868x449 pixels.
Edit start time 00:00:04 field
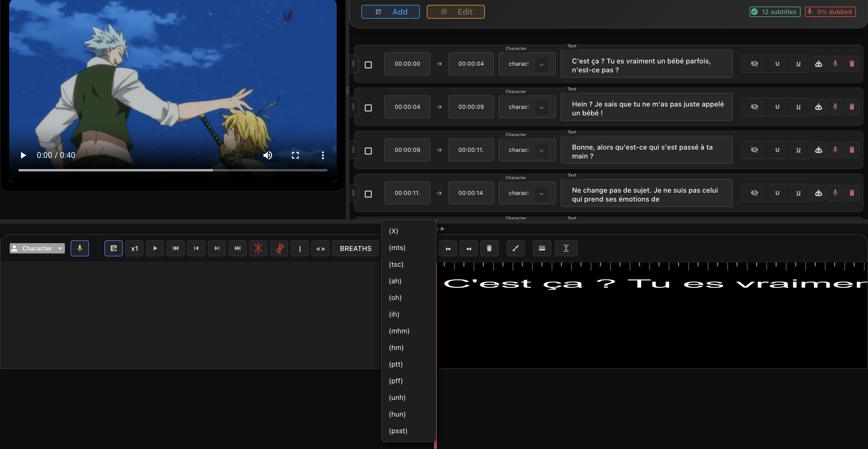[x=407, y=107]
